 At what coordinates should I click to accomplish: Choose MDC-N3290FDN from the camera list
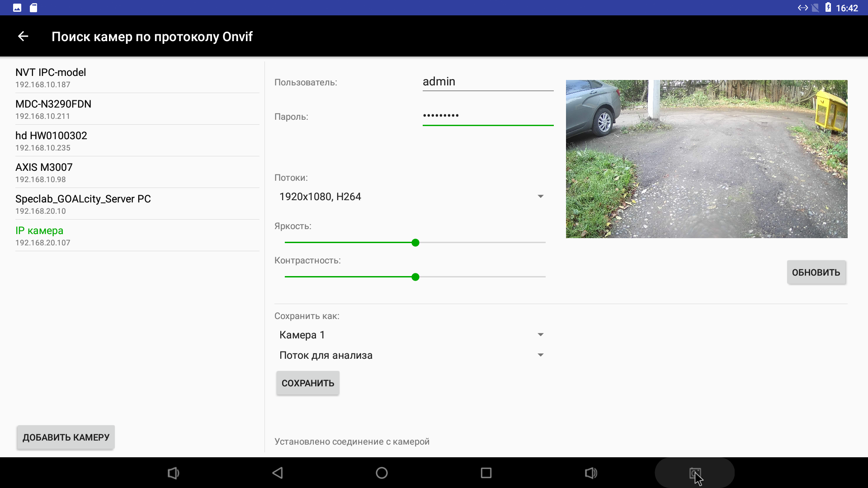pyautogui.click(x=137, y=109)
